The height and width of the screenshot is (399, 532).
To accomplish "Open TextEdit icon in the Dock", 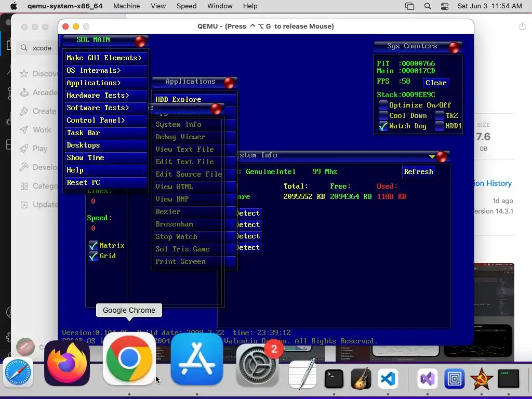I will coord(302,374).
